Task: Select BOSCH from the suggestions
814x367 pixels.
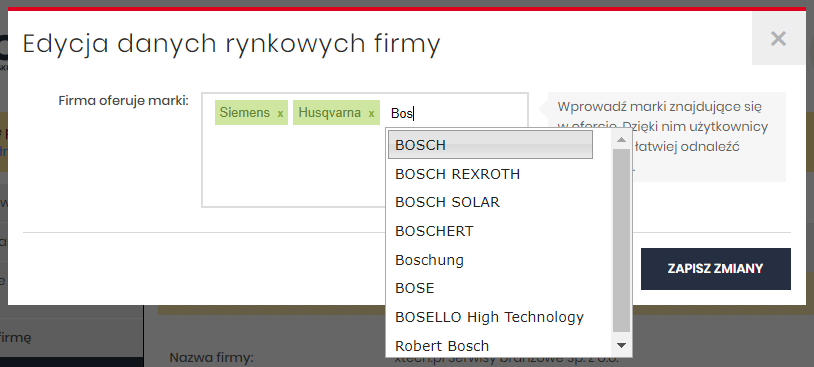Action: (491, 145)
